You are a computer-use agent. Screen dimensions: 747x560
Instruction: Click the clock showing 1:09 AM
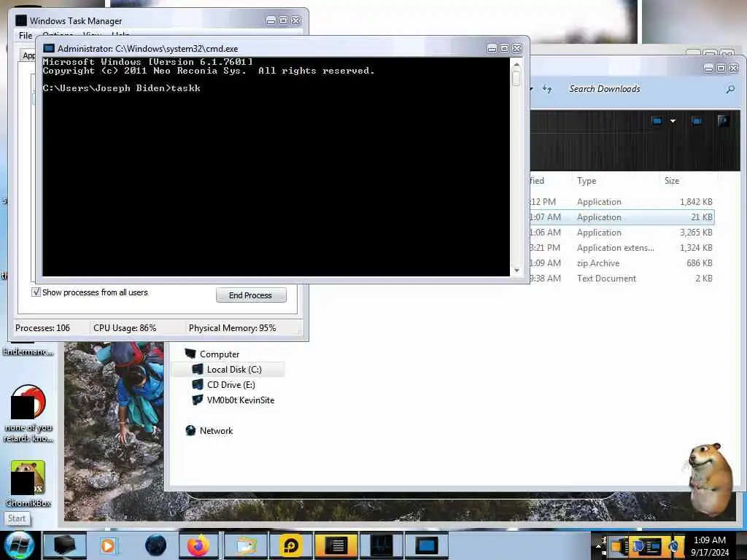pyautogui.click(x=709, y=545)
